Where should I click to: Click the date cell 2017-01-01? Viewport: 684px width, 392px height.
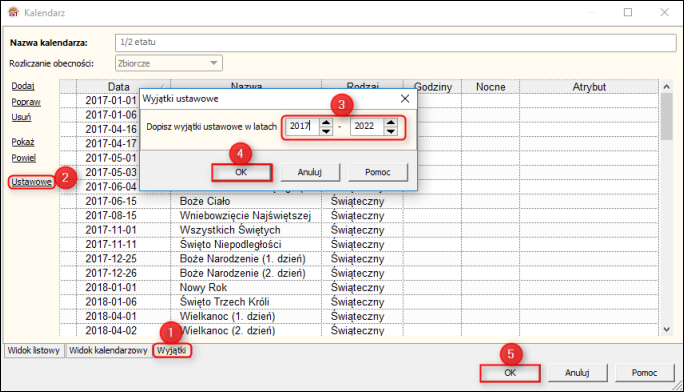[x=111, y=100]
